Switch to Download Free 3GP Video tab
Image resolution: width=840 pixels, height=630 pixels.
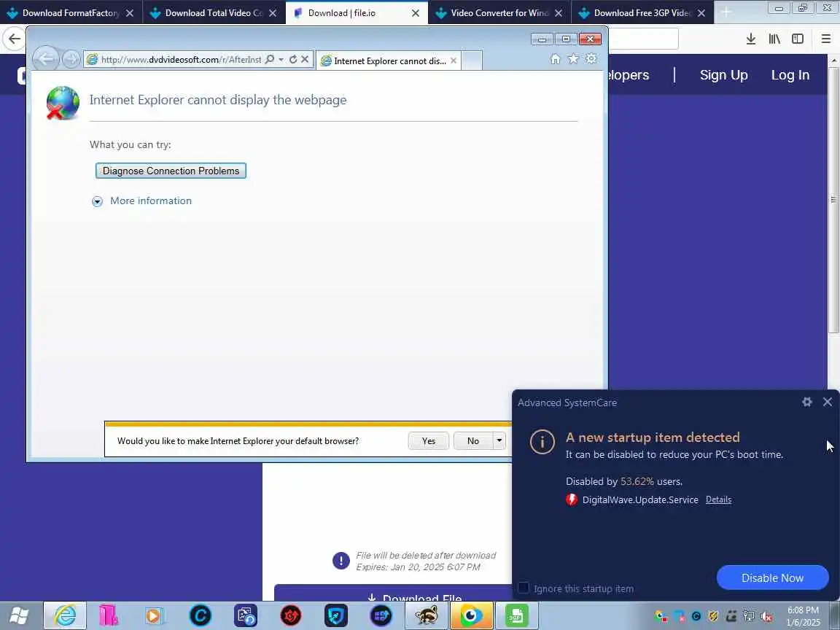click(x=642, y=13)
